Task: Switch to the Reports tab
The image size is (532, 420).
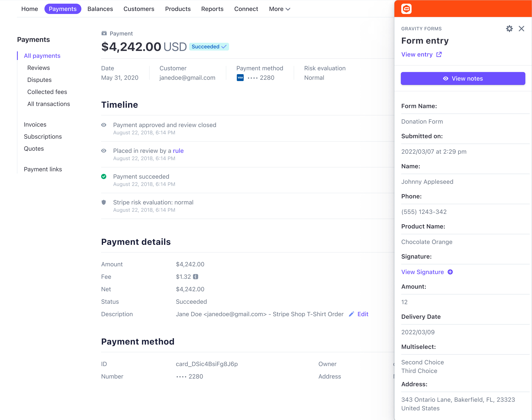Action: [212, 9]
